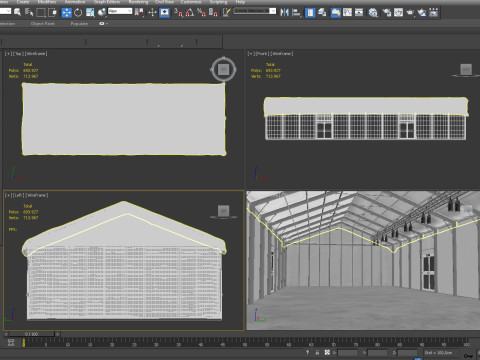The width and height of the screenshot is (480, 360).
Task: Toggle Percent Snap
Action: (201, 13)
